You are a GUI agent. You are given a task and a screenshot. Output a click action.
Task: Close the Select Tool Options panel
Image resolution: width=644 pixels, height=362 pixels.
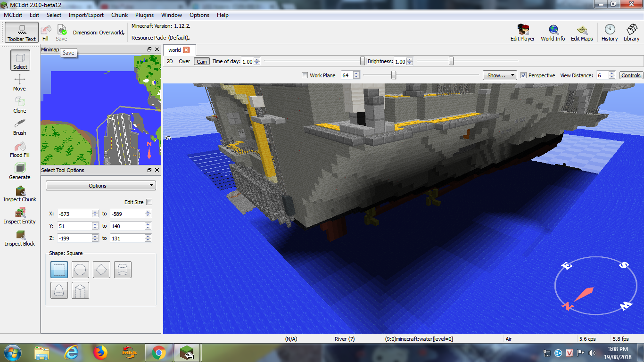157,170
